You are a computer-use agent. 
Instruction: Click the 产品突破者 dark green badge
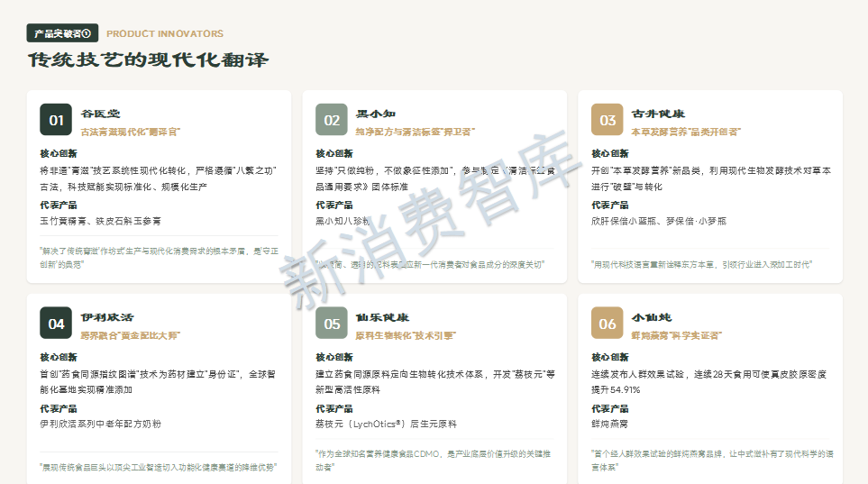point(62,33)
